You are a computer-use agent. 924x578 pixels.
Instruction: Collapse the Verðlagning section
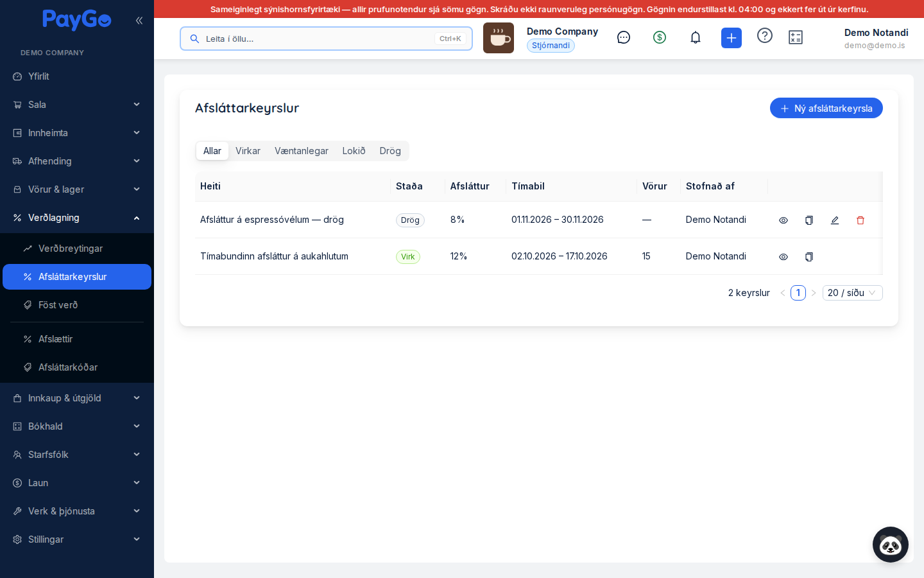(x=77, y=218)
